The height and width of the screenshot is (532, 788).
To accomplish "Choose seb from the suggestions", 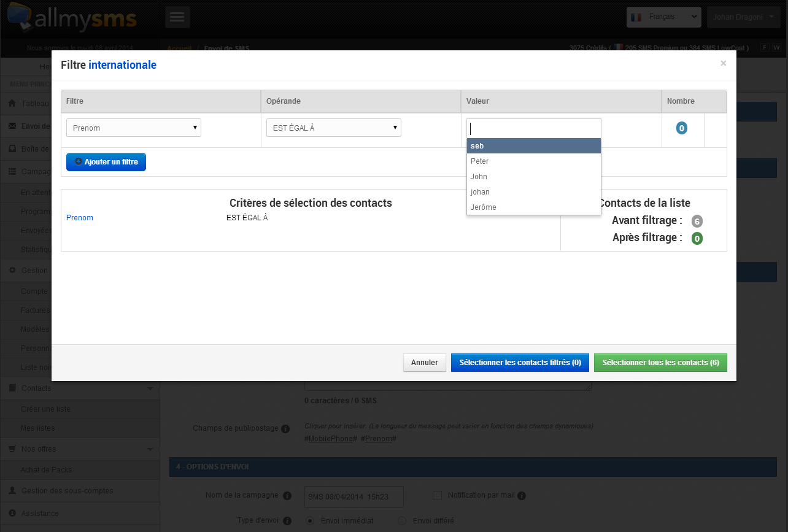I will pos(534,146).
